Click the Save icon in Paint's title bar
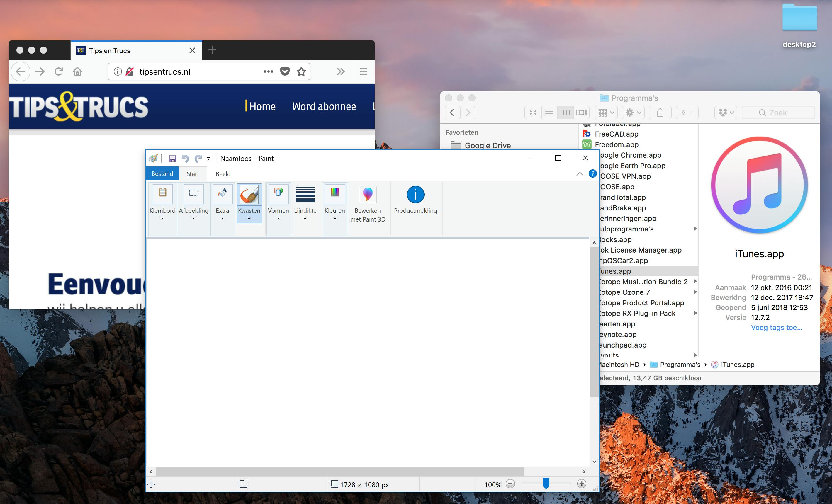Screen dimensions: 832x504 [x=172, y=158]
